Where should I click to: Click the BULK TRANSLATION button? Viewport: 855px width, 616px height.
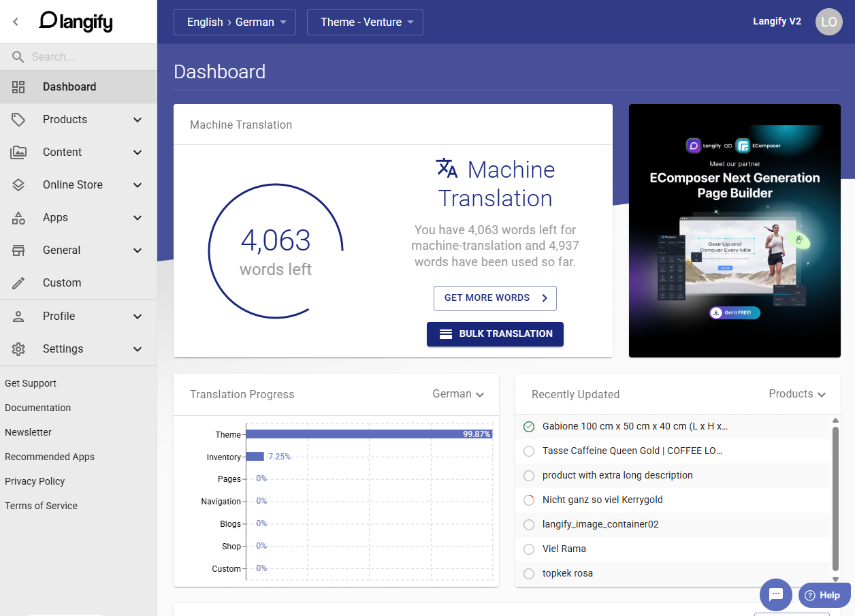coord(495,334)
